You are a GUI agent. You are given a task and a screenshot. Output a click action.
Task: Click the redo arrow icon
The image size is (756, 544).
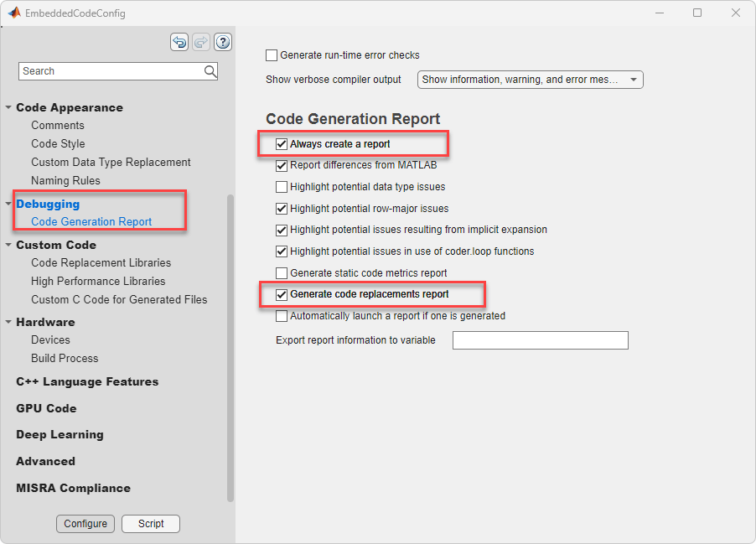(201, 42)
